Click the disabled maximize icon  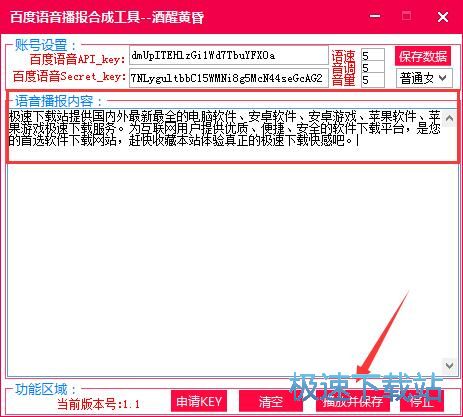406,16
